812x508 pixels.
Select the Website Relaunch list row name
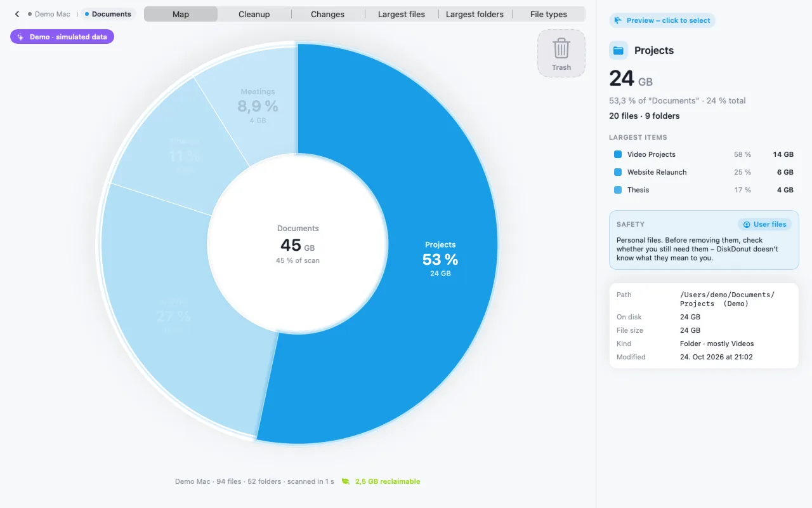pos(657,172)
